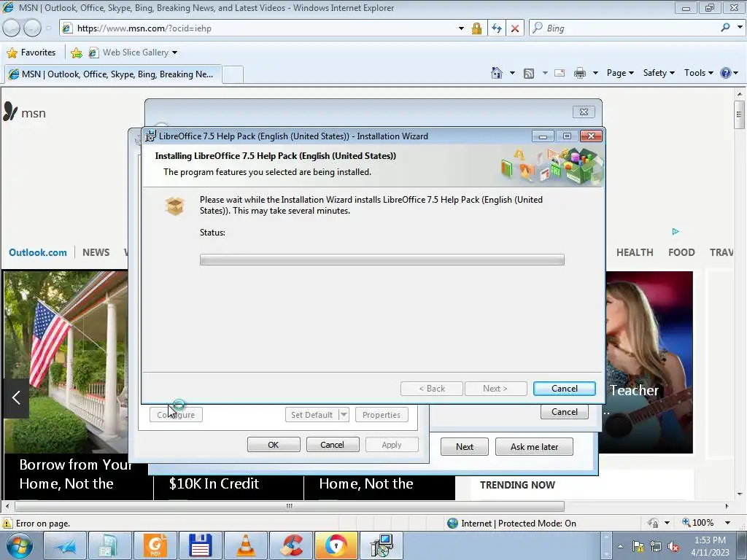Open the Safety menu
Screen dimensions: 747x560
(x=659, y=73)
